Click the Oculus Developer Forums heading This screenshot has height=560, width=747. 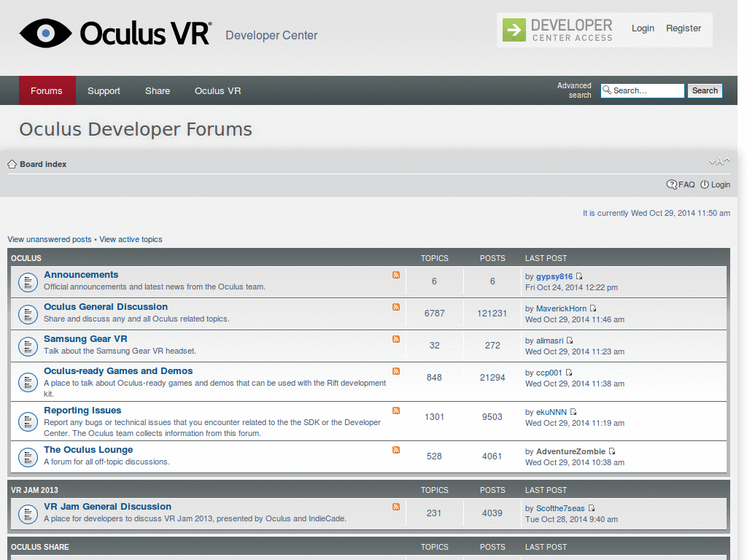[135, 129]
